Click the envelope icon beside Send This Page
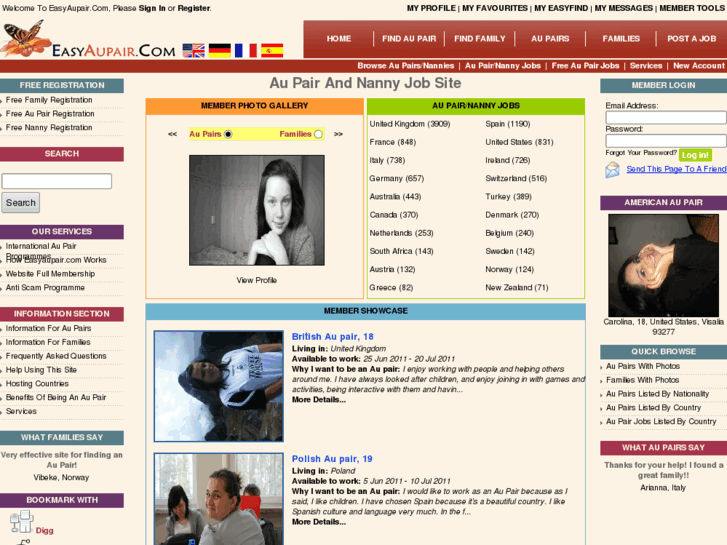This screenshot has width=727, height=545. [612, 170]
